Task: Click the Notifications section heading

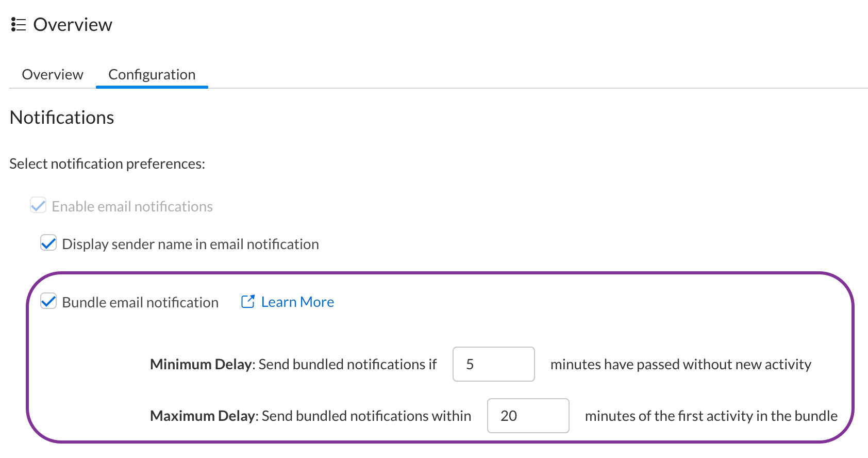Action: pyautogui.click(x=61, y=117)
